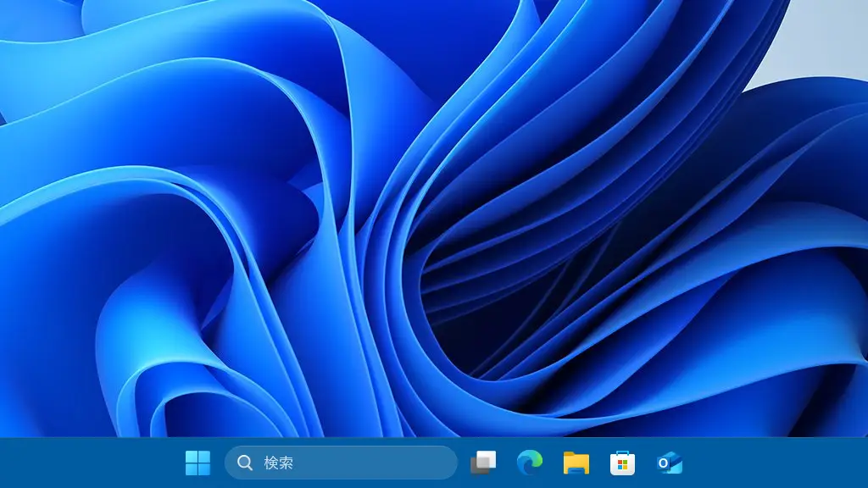This screenshot has height=488, width=868.
Task: Open the Windows Start menu
Action: [x=198, y=463]
